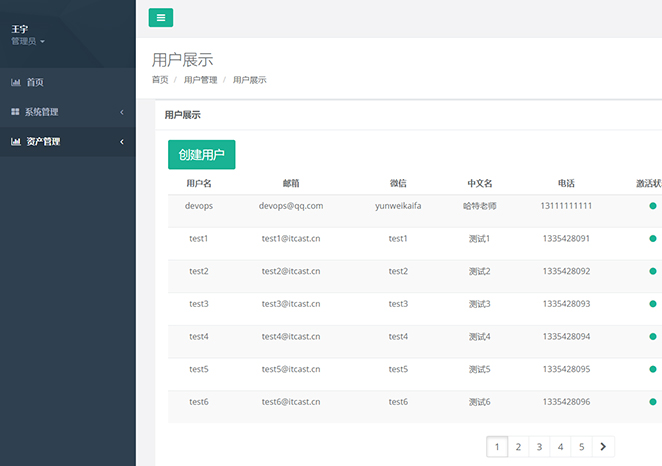Go to next page using pagination arrow

click(603, 447)
